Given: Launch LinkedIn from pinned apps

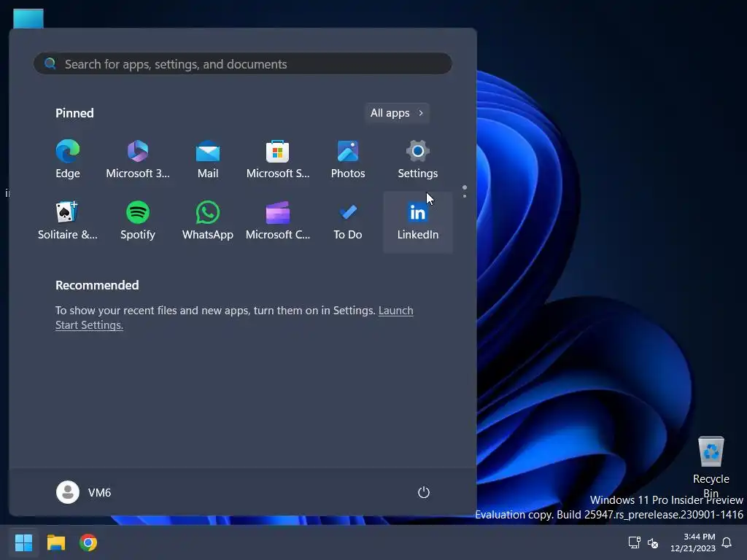Looking at the screenshot, I should pyautogui.click(x=418, y=222).
